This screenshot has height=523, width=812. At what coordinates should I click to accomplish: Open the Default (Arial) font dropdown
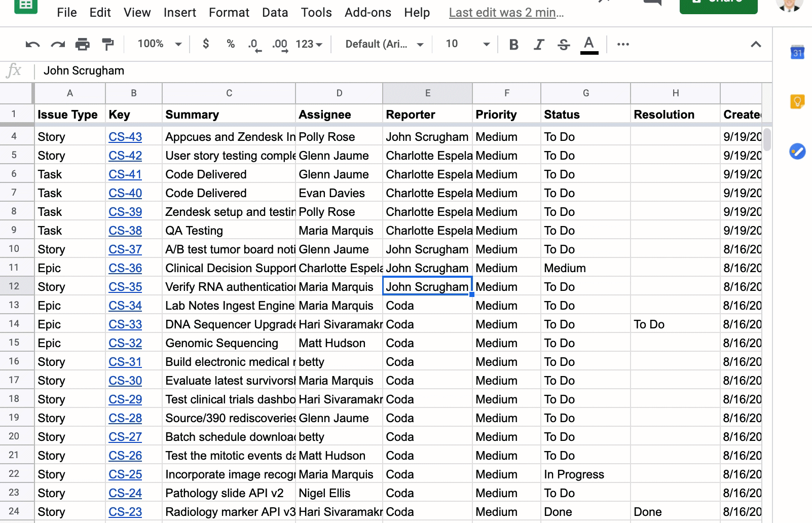(384, 44)
